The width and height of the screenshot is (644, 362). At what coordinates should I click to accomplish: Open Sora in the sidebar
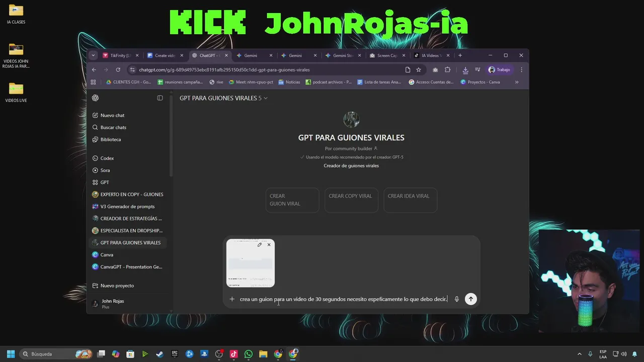coord(105,170)
